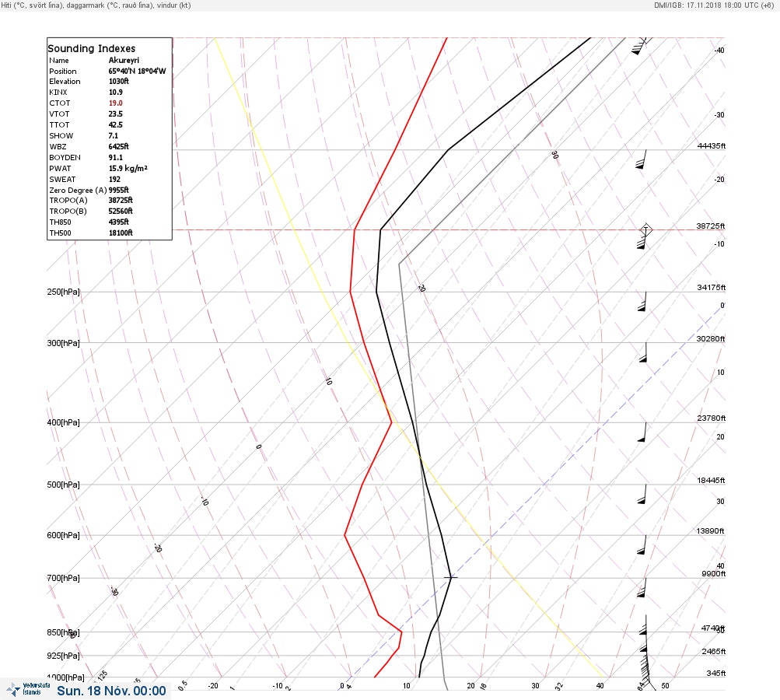Image resolution: width=780 pixels, height=700 pixels.
Task: Click the 400[hPa] pressure label
Action: click(x=63, y=422)
